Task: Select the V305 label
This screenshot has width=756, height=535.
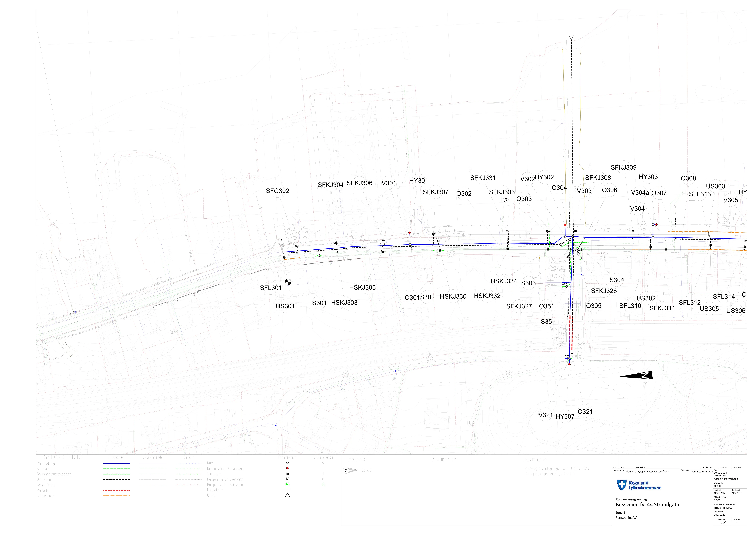Action: (x=731, y=200)
